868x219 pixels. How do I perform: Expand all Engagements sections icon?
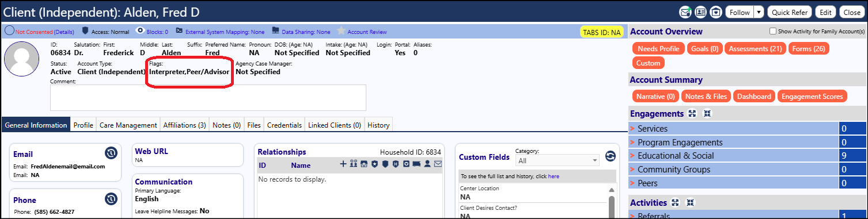[693, 114]
